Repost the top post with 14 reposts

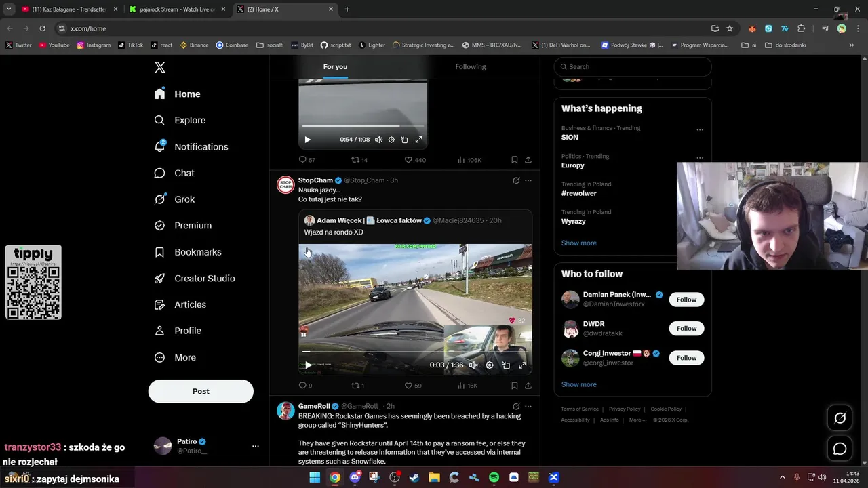pos(359,160)
